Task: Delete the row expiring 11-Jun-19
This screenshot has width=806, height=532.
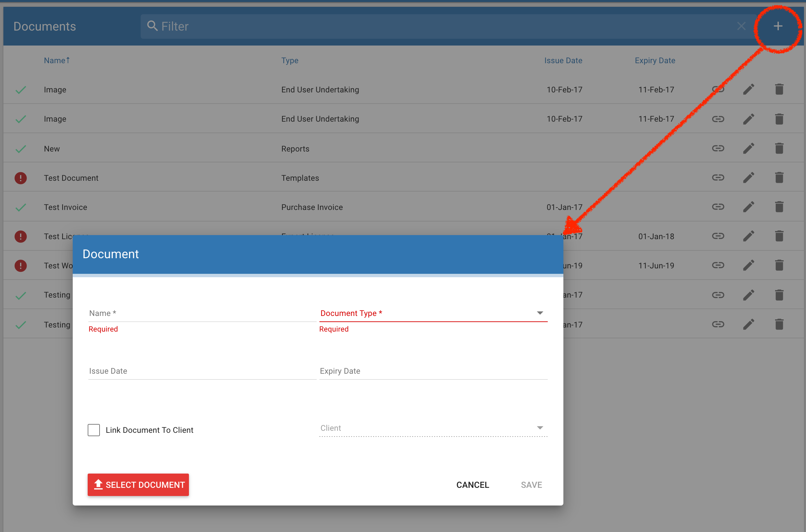Action: 779,265
